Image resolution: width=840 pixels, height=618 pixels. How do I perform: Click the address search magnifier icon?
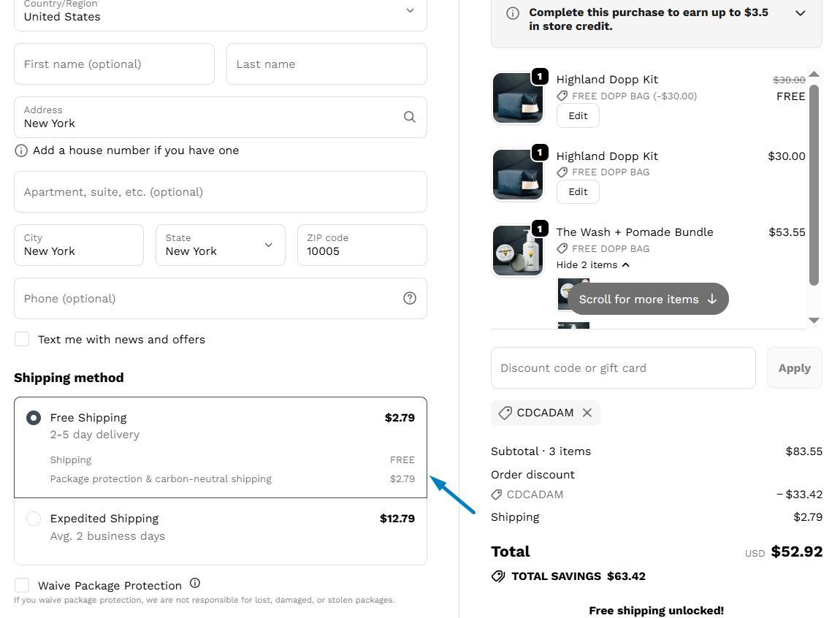pyautogui.click(x=409, y=117)
